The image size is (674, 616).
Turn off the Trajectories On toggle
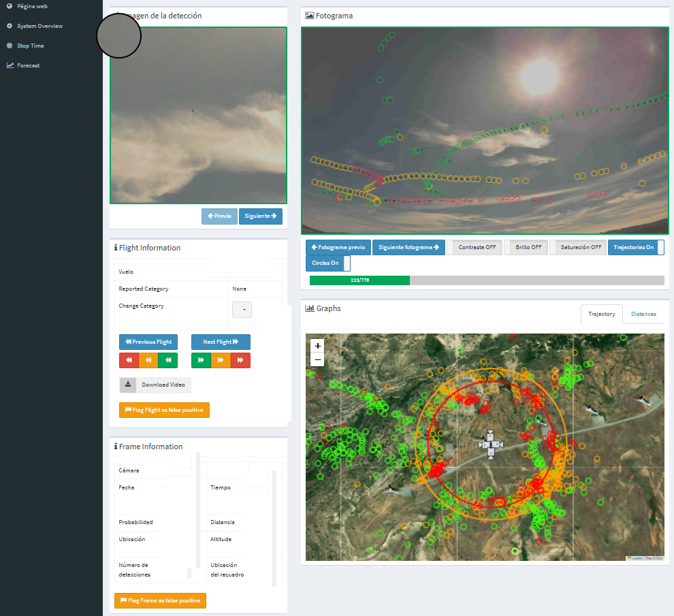click(636, 247)
